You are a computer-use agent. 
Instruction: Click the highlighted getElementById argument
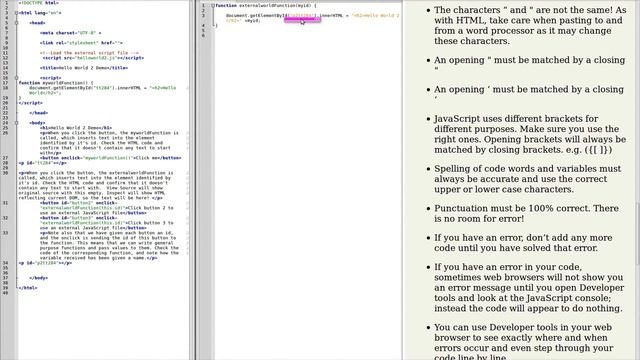tap(302, 16)
